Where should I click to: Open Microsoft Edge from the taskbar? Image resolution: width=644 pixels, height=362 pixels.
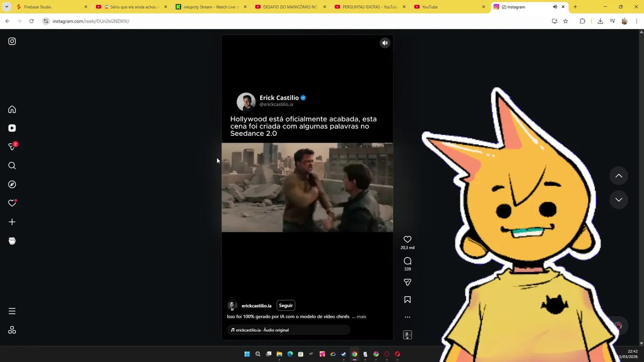click(290, 354)
